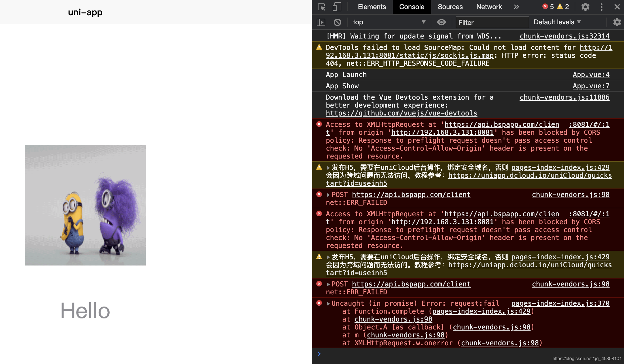Create a live expression with the eye icon
This screenshot has width=624, height=364.
click(441, 22)
